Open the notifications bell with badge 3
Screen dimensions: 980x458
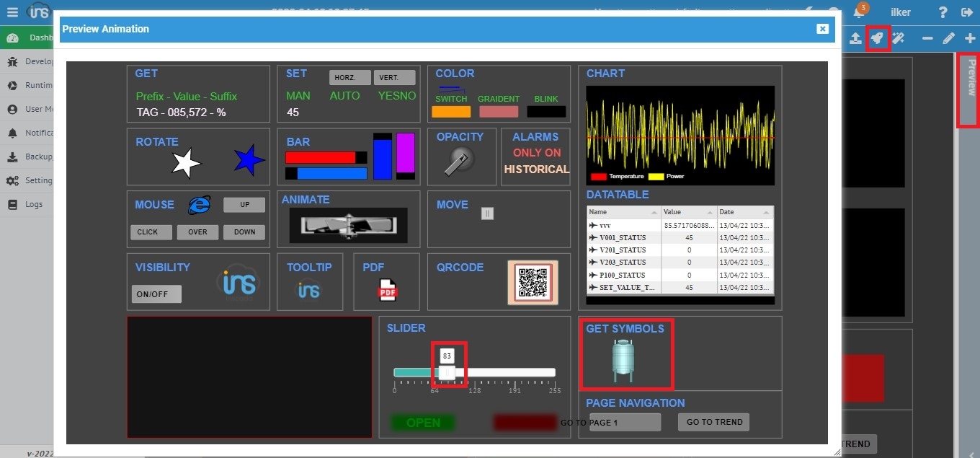coord(859,13)
